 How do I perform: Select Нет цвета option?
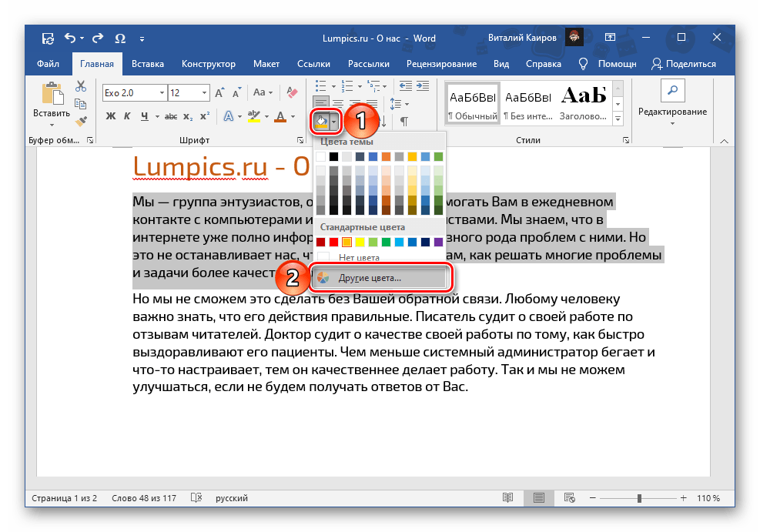click(379, 257)
